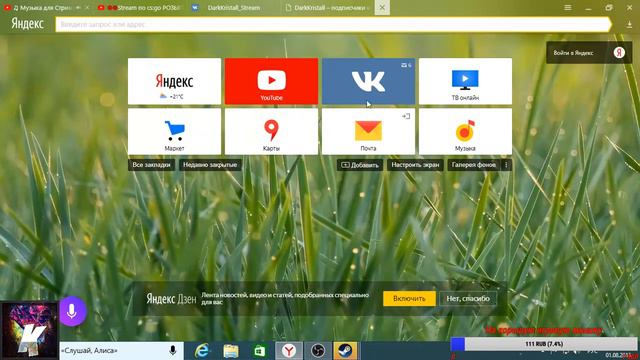Open Internet Explorer from the taskbar
The height and width of the screenshot is (360, 640).
click(202, 351)
